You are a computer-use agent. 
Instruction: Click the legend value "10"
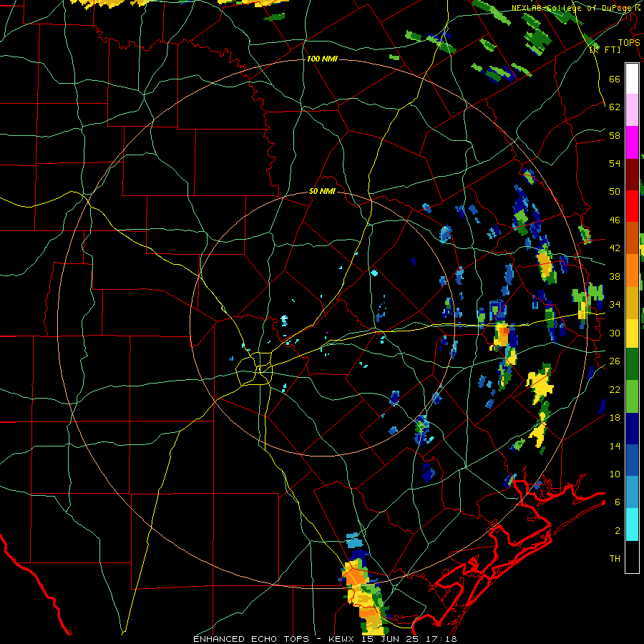(615, 474)
